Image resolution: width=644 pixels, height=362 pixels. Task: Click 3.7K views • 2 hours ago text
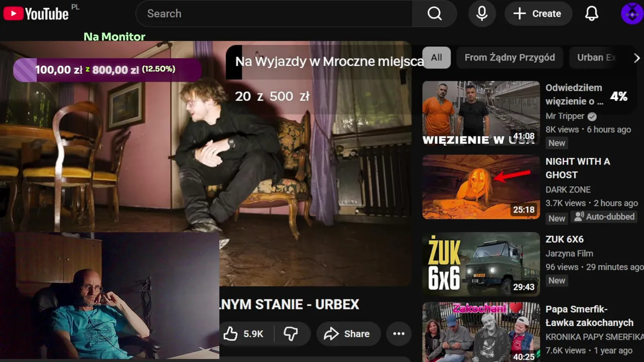592,203
